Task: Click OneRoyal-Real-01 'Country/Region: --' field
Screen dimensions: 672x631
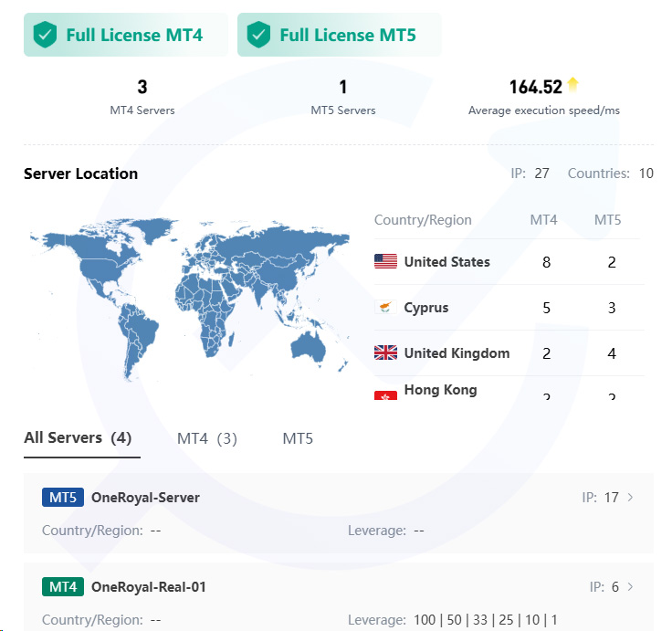Action: [x=101, y=620]
